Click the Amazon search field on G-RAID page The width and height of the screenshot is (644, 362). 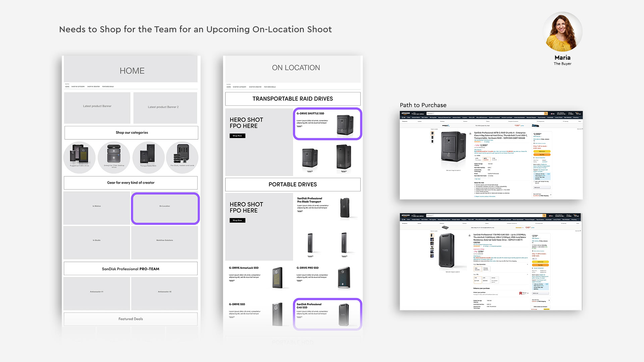(485, 114)
